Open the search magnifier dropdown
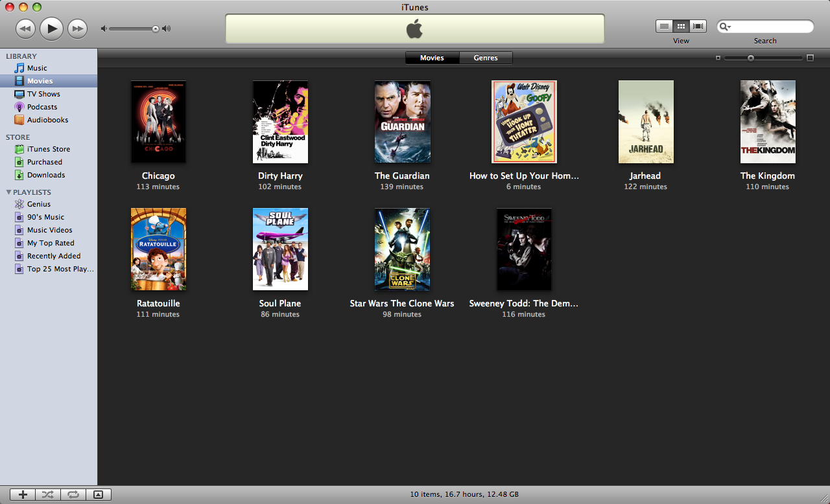This screenshot has width=830, height=504. (726, 27)
